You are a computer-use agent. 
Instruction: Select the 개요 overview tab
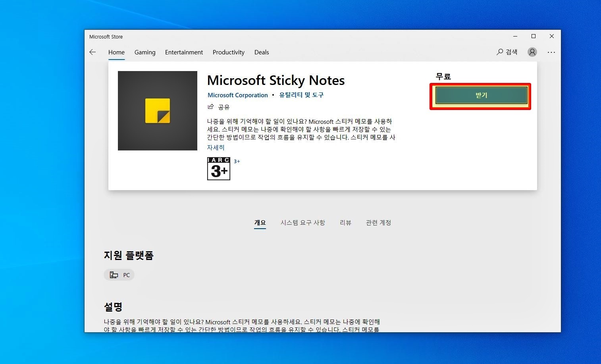pos(260,223)
